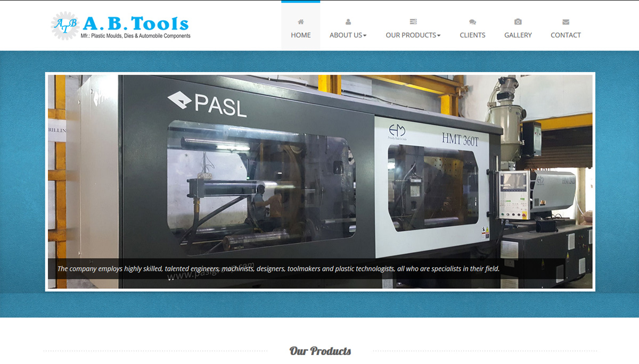Viewport: 639px width, 364px height.
Task: Click the camera icon above Gallery
Action: coord(518,22)
